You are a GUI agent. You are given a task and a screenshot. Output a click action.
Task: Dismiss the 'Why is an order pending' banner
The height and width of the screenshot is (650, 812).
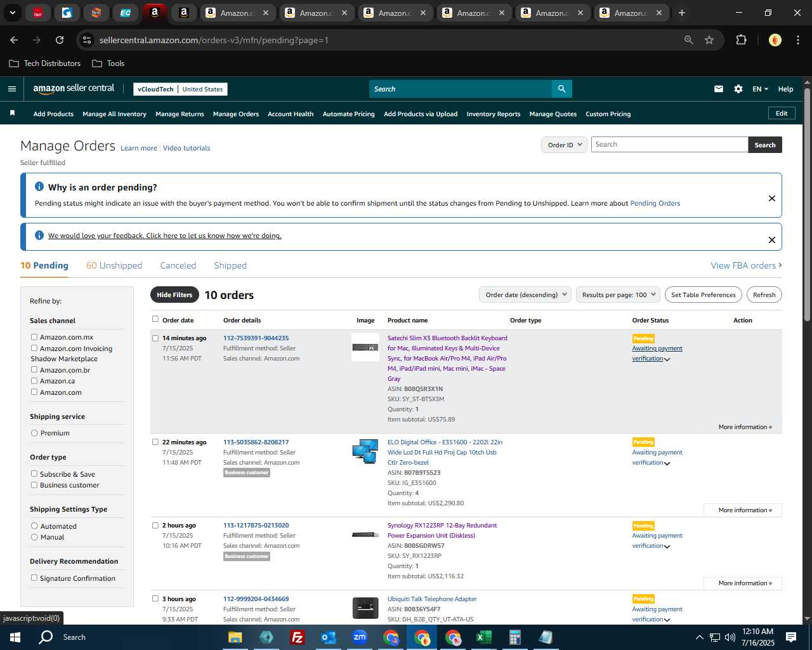[771, 198]
